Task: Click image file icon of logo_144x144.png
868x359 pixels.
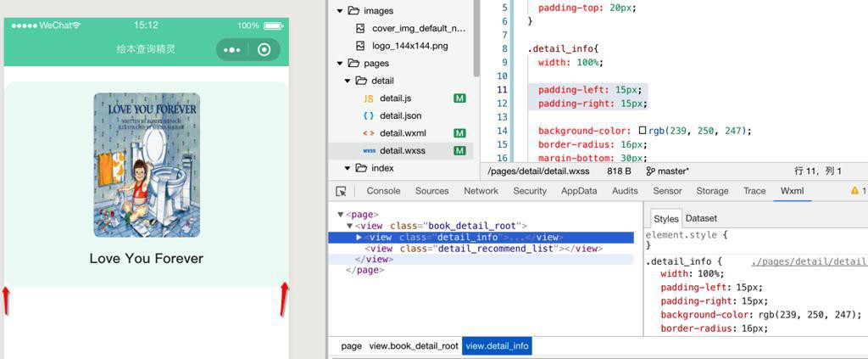Action: pos(360,46)
